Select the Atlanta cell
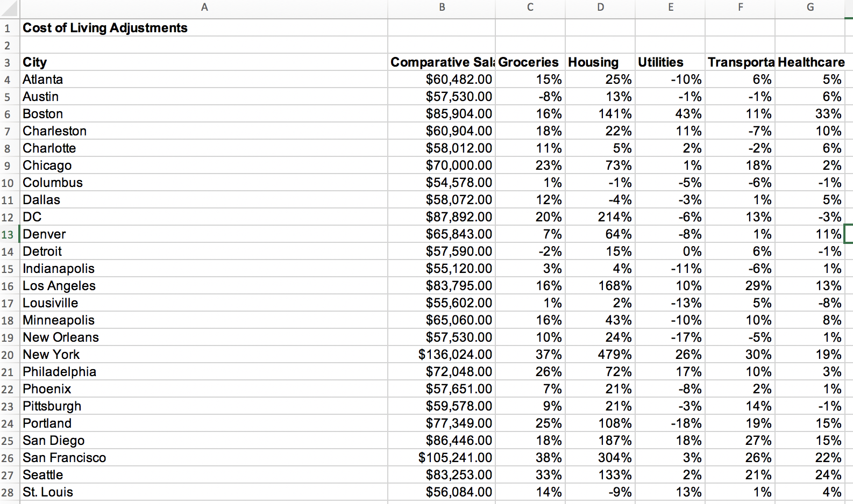 pos(204,80)
